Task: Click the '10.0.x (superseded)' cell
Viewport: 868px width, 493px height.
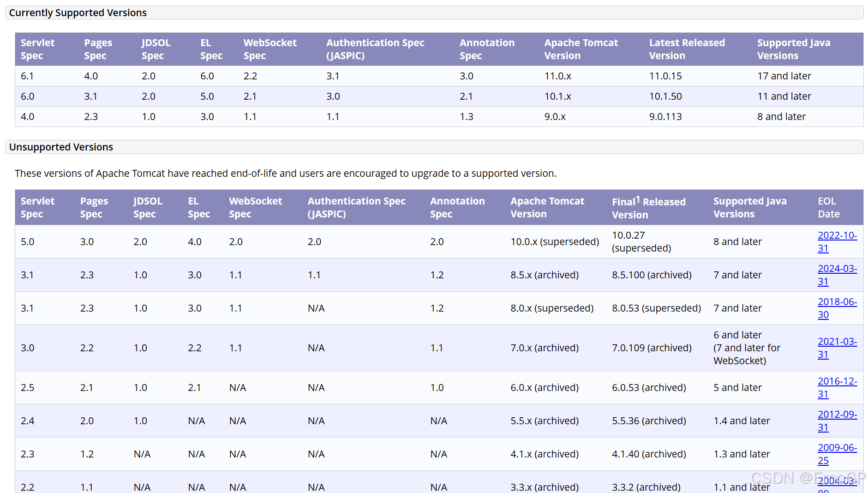Action: click(555, 242)
